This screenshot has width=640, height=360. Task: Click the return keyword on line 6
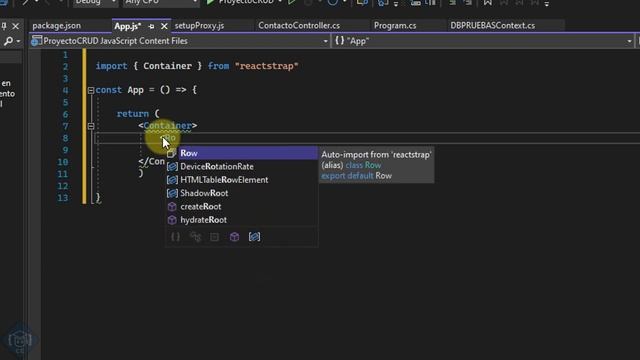pos(133,114)
